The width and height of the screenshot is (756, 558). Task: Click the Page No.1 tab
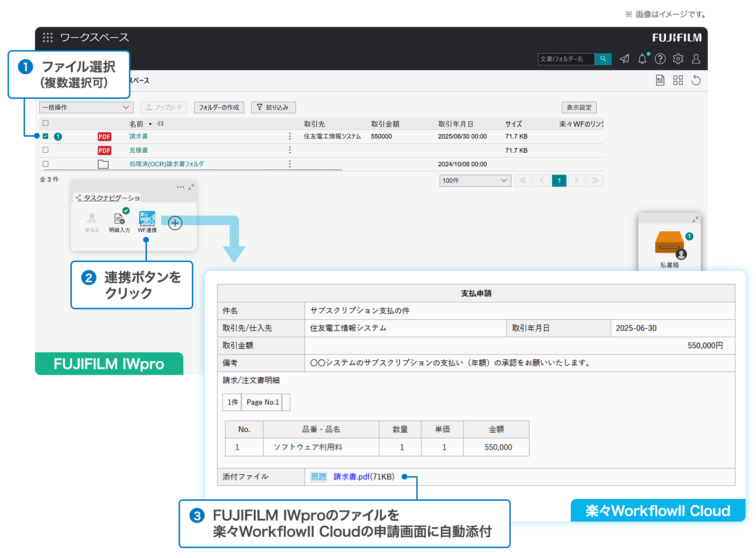click(x=262, y=402)
